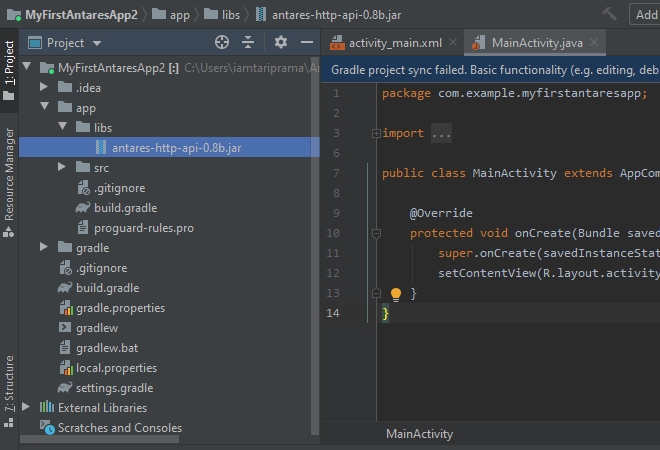Fold the onCreate method at line 10

click(375, 233)
